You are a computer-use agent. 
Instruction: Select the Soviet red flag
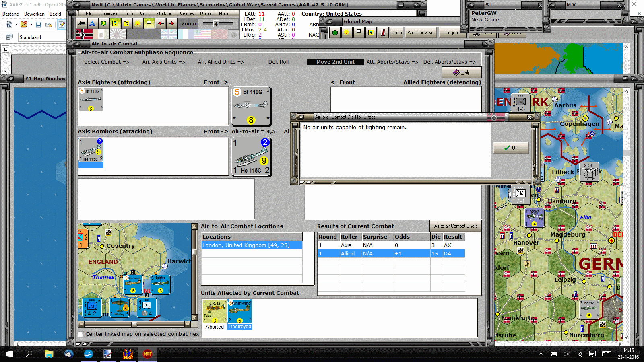(219, 34)
